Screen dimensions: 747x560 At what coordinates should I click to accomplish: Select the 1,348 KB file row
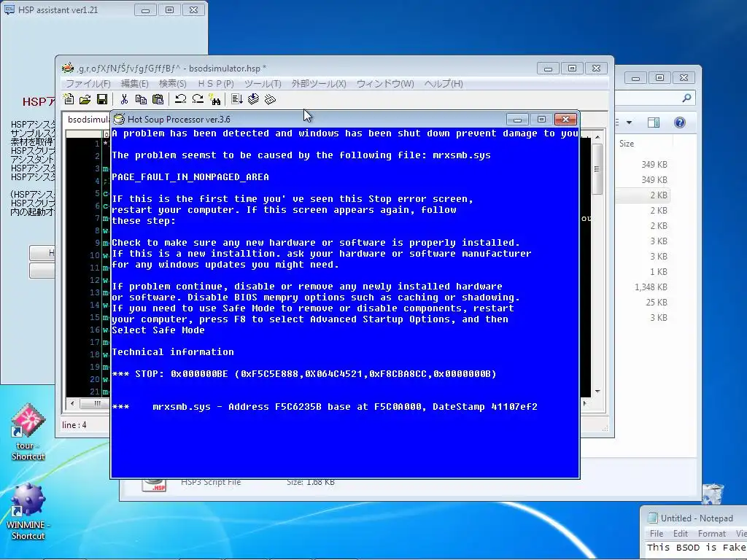[x=643, y=287]
